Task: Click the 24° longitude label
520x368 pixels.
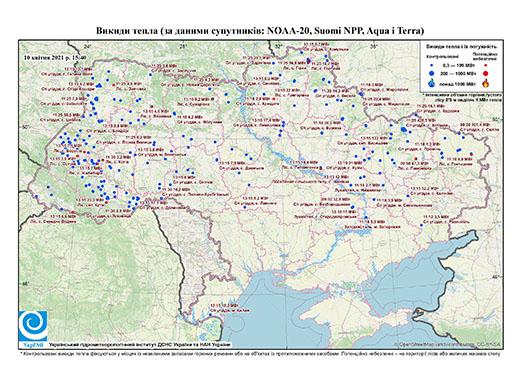Action: [88, 46]
